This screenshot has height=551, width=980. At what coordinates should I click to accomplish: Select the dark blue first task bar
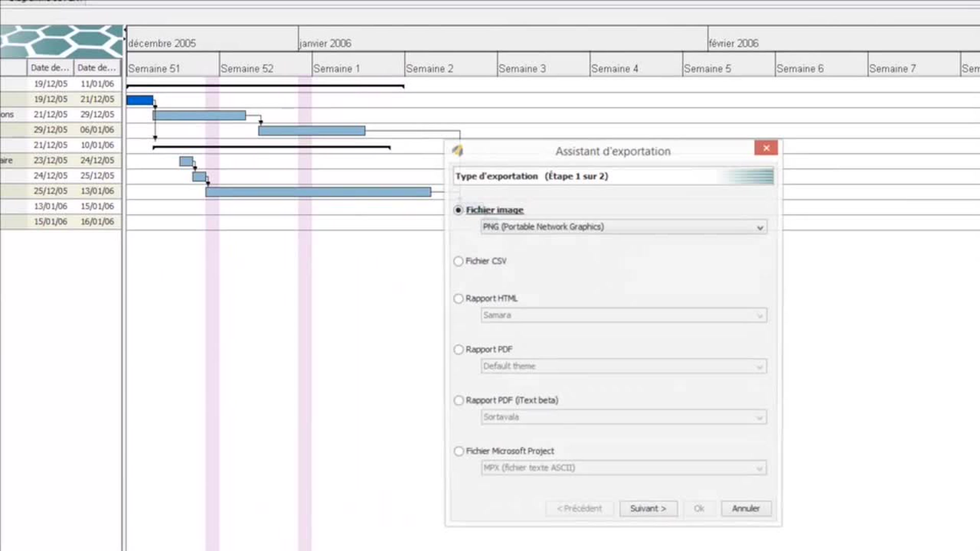click(139, 101)
